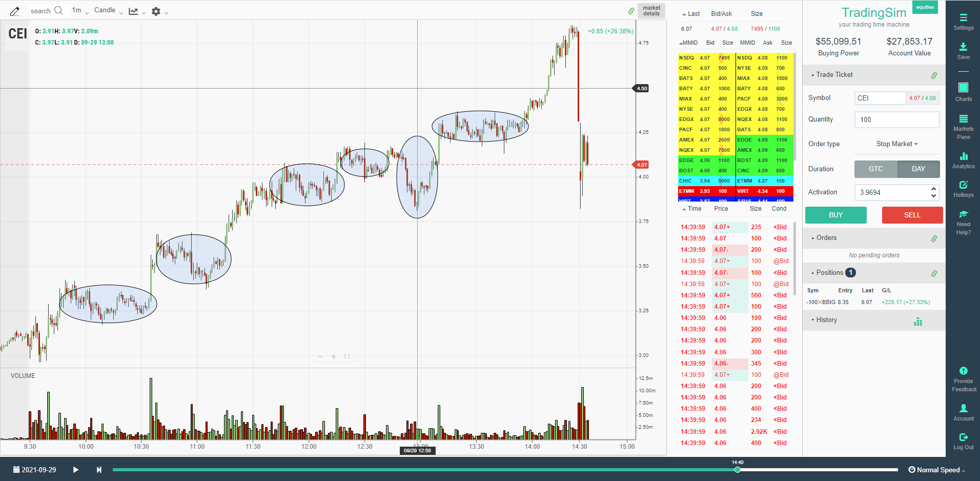
Task: Select the drawing/annotation pencil tool
Action: pos(14,10)
